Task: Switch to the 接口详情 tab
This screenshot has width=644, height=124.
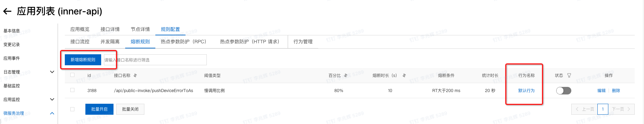Action: (x=110, y=29)
